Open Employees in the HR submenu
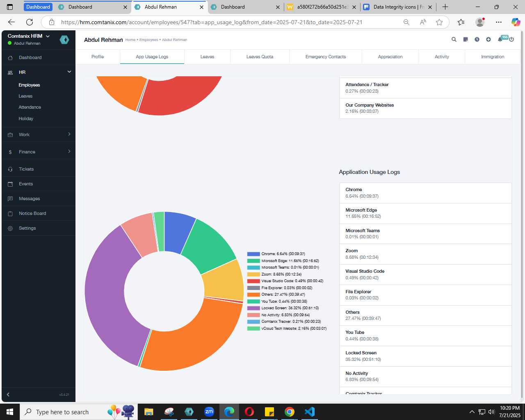525x420 pixels. (x=29, y=85)
